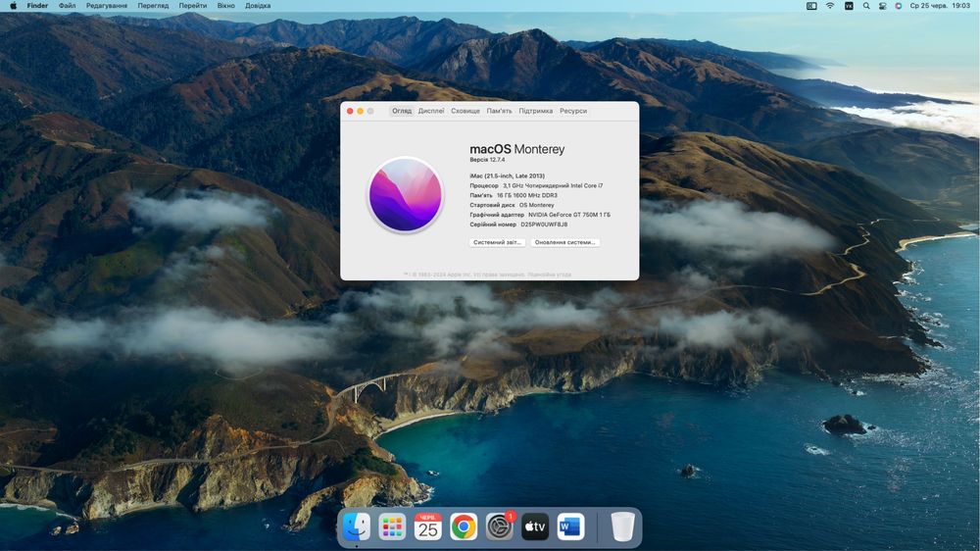This screenshot has width=980, height=551.
Task: Click the macOS Monterey title text
Action: pos(516,149)
